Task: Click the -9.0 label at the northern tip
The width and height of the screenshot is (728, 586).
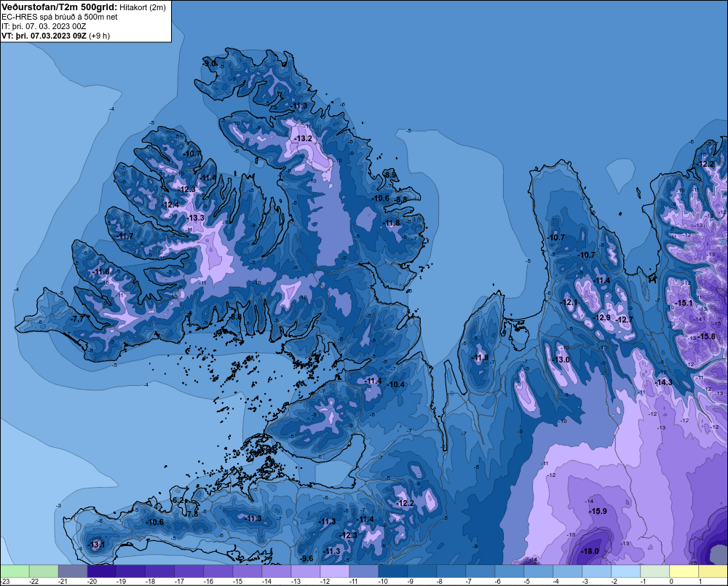Action: (210, 63)
